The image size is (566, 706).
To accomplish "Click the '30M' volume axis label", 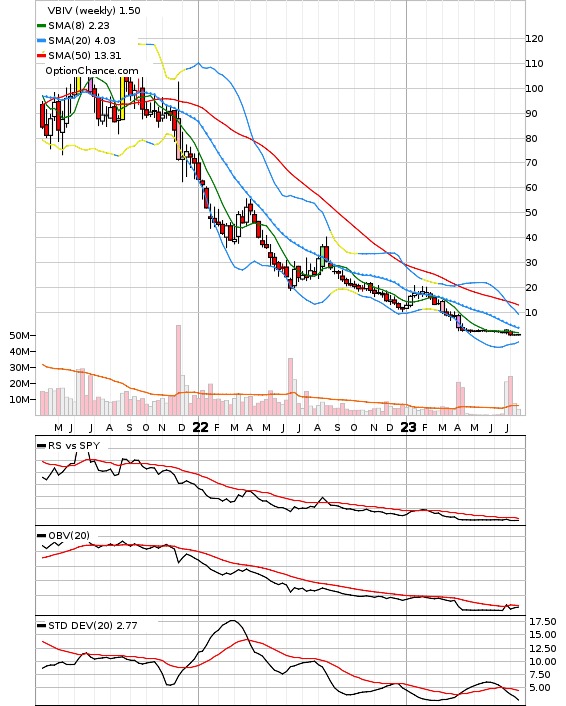I will tap(20, 368).
